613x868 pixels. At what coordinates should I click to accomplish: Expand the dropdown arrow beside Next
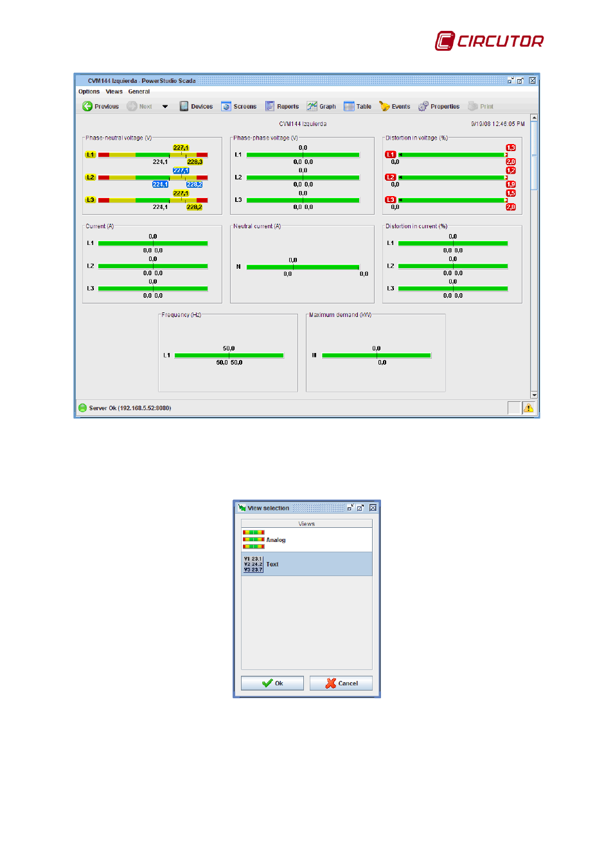[165, 107]
